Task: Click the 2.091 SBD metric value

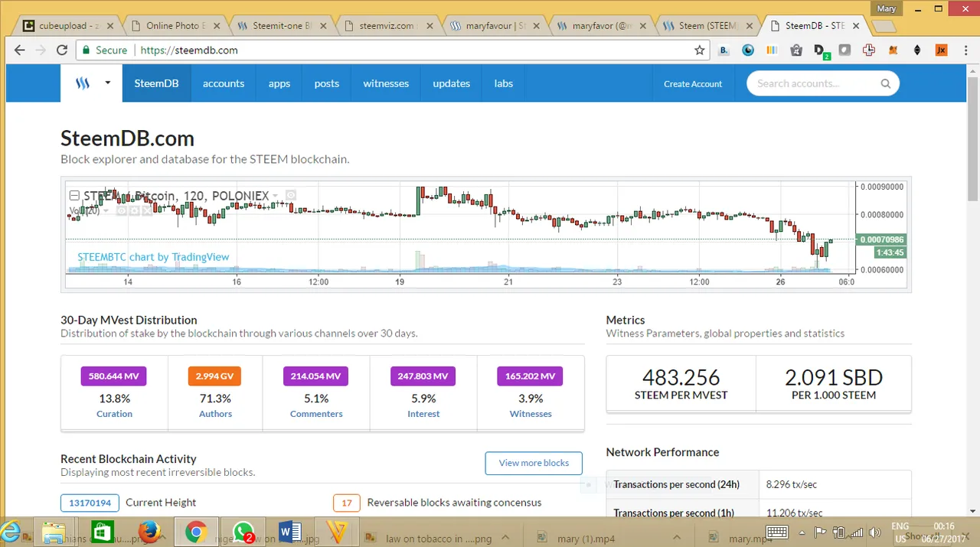Action: pyautogui.click(x=833, y=378)
